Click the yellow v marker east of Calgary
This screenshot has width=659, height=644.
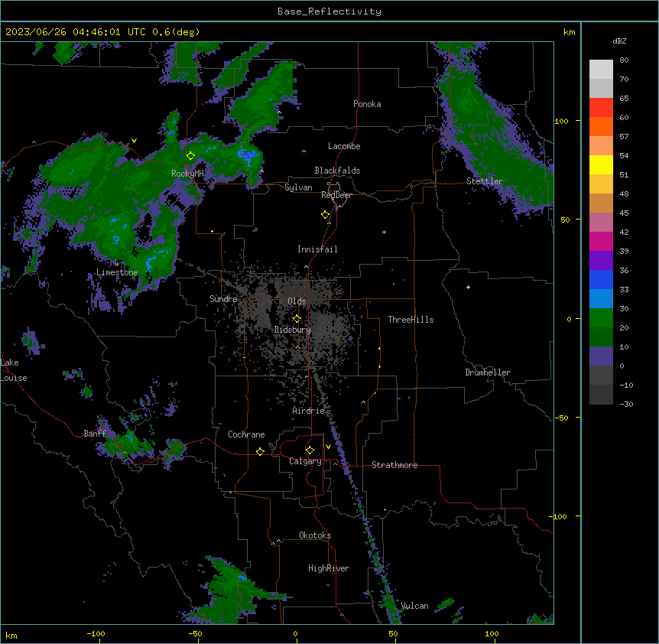point(328,447)
